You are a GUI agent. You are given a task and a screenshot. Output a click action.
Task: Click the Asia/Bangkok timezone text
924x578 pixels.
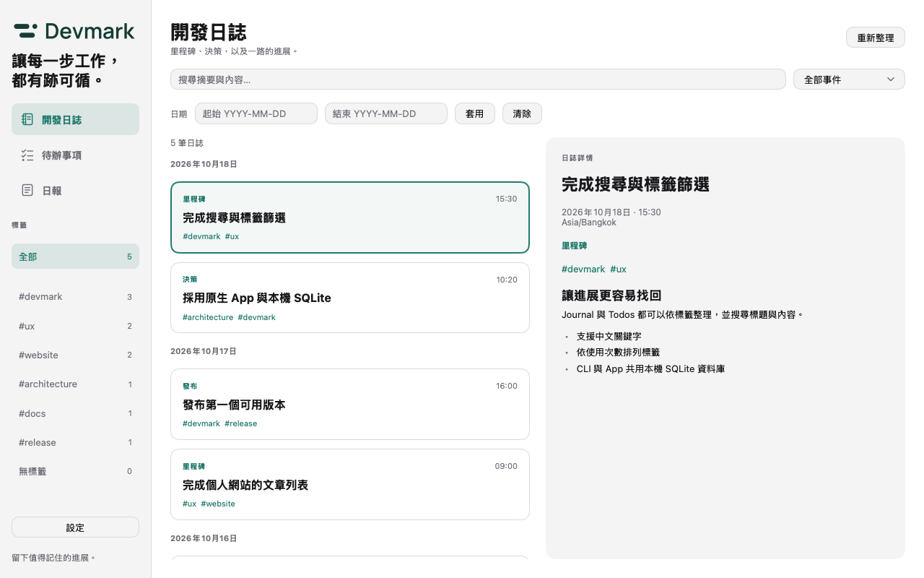click(589, 223)
